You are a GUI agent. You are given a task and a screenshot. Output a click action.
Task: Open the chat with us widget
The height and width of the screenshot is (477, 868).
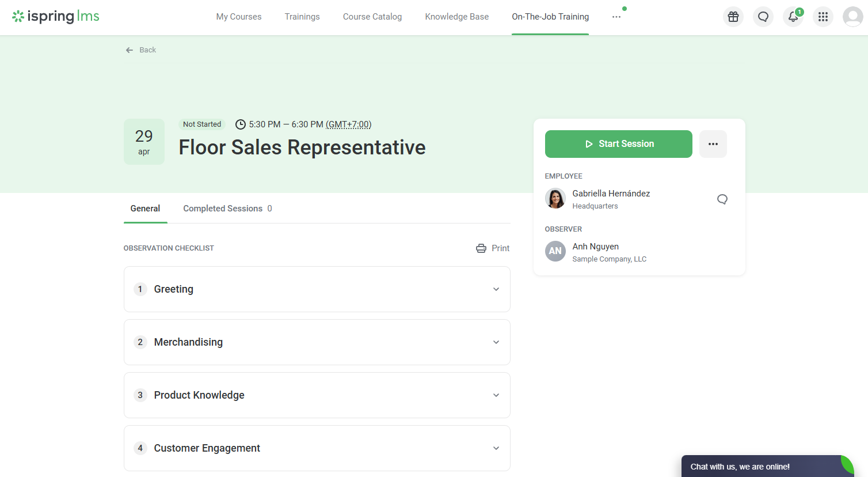[768, 466]
